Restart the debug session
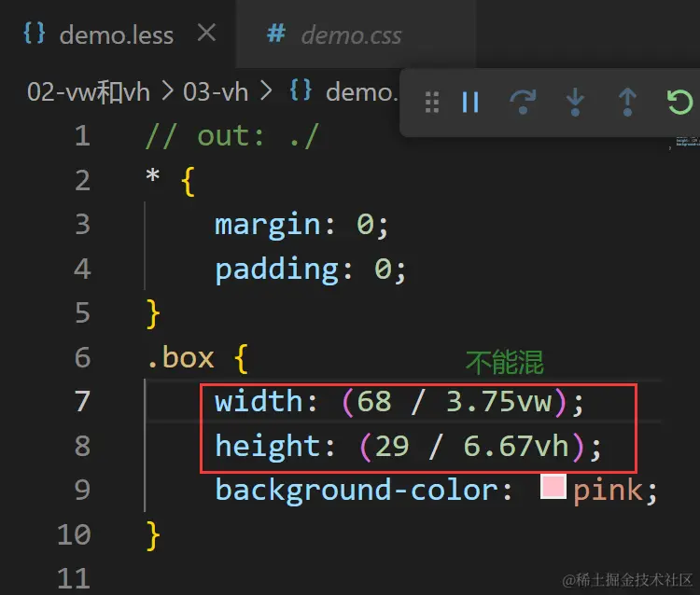 pyautogui.click(x=679, y=103)
